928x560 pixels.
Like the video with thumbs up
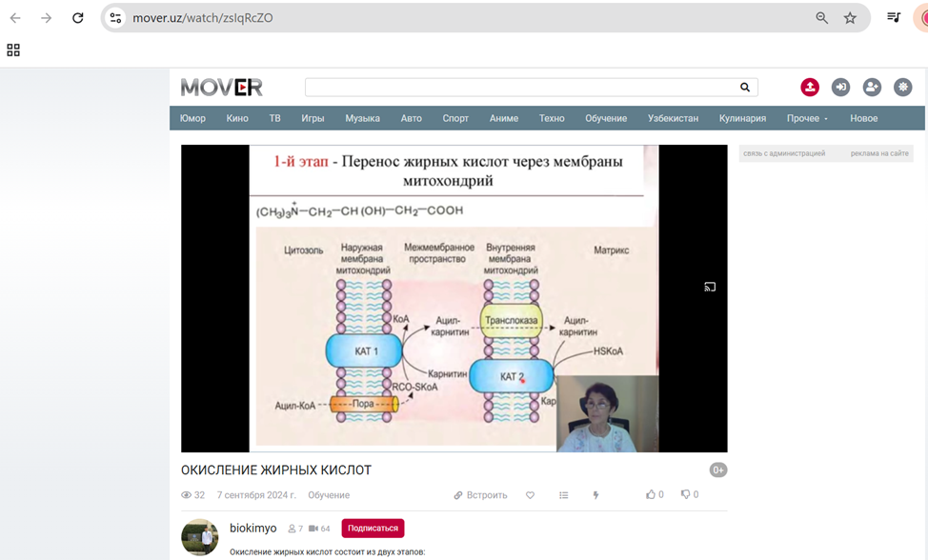tap(651, 494)
